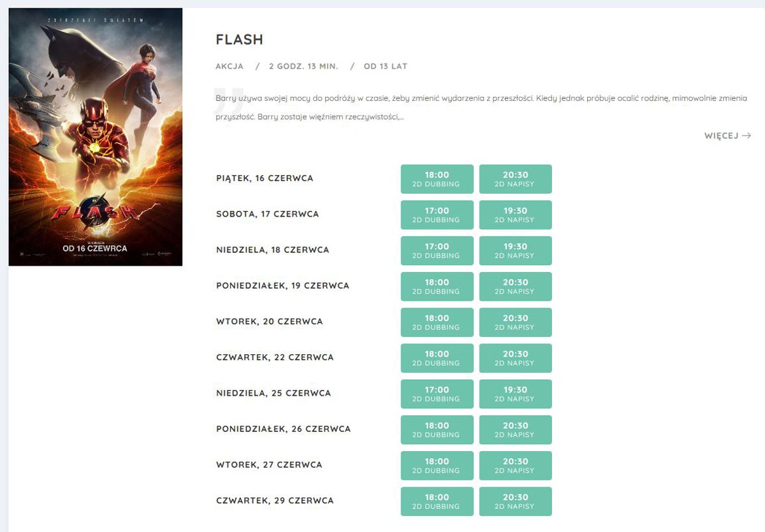Pick 18:00 2D Dubbing on Poniedziałek, 19 Czerwca

437,286
